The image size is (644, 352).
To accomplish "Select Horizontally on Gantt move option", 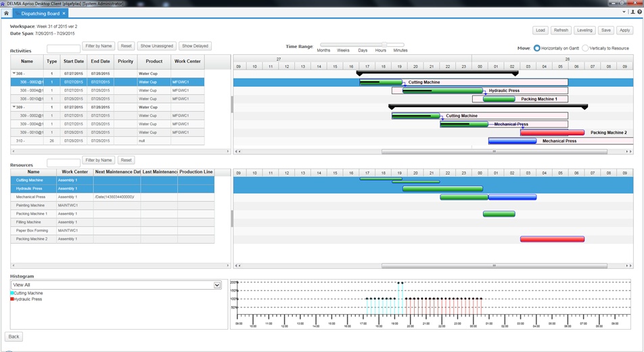I will tap(537, 48).
